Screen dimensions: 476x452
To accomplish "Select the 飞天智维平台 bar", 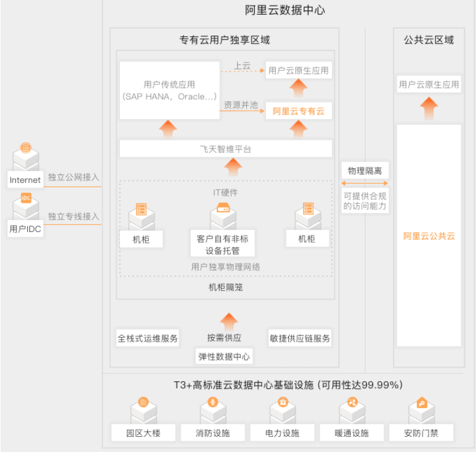I will [225, 149].
